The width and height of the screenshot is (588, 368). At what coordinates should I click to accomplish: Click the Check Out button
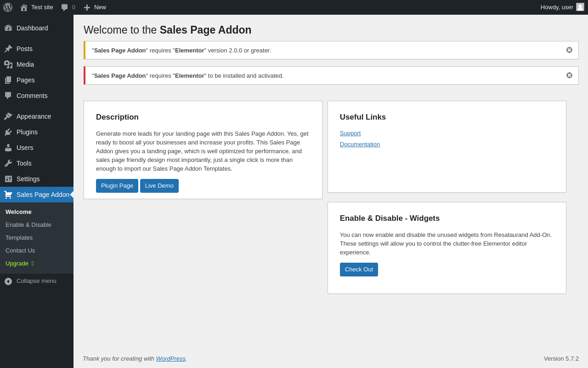(x=359, y=270)
